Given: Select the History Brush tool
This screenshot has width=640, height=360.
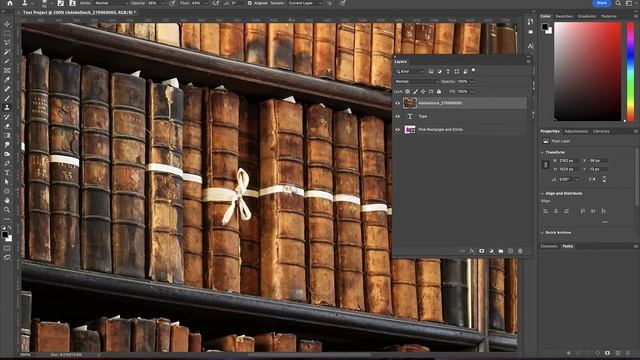Looking at the screenshot, I should tap(7, 117).
